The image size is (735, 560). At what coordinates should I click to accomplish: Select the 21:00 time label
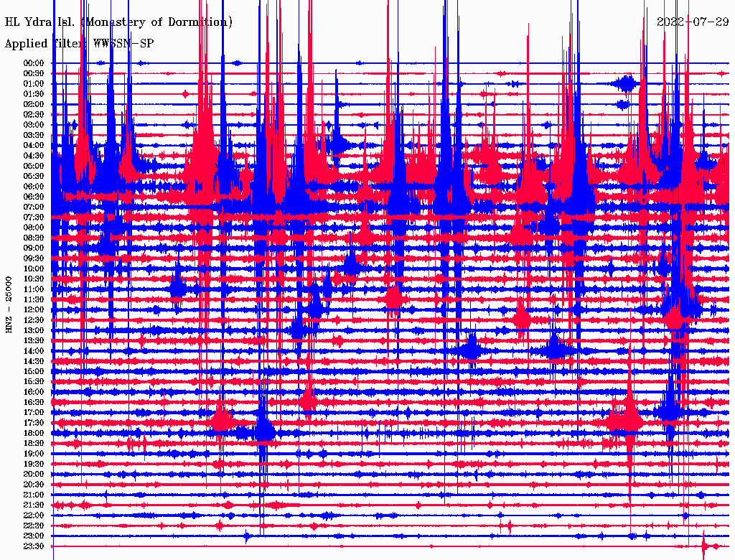coord(33,495)
